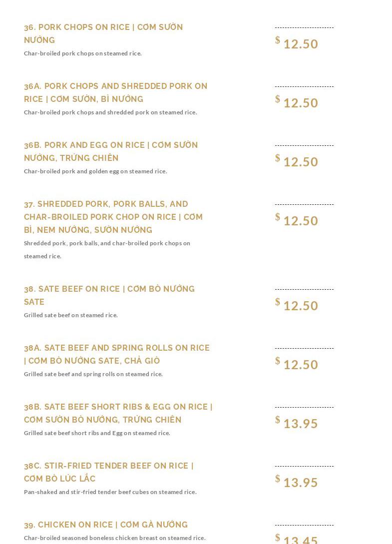Viewport: 392px width, 544px height.
Task: Click the "Char-broiled pork and golden egg" description
Action: coord(95,171)
